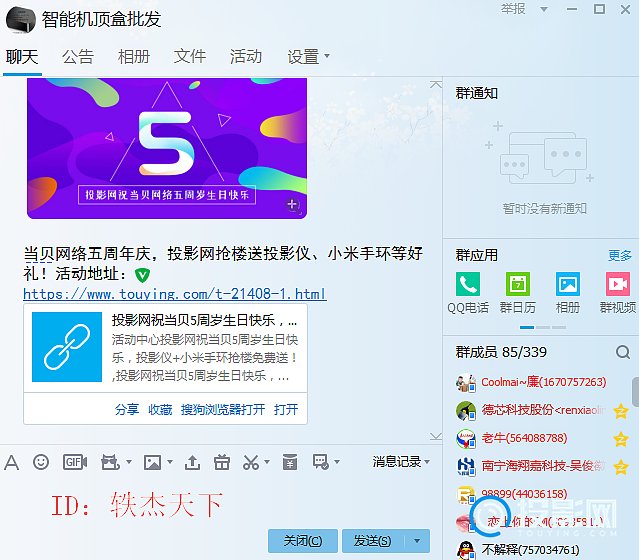This screenshot has width=639, height=560.
Task: Open the dropdown arrow next to 举报
Action: pos(543,9)
